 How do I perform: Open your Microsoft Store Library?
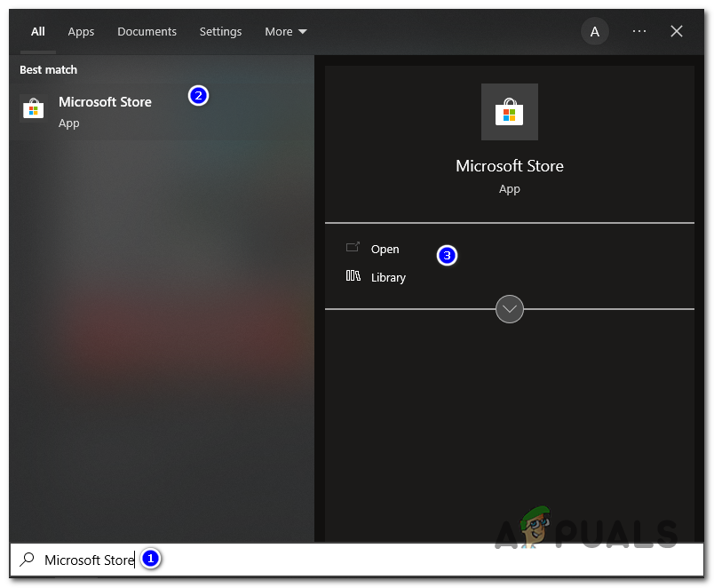click(388, 277)
